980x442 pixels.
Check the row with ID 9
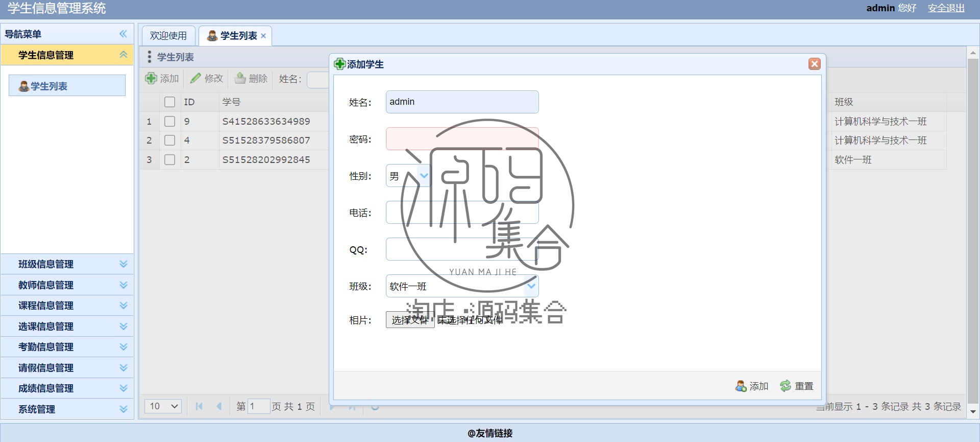(x=170, y=121)
